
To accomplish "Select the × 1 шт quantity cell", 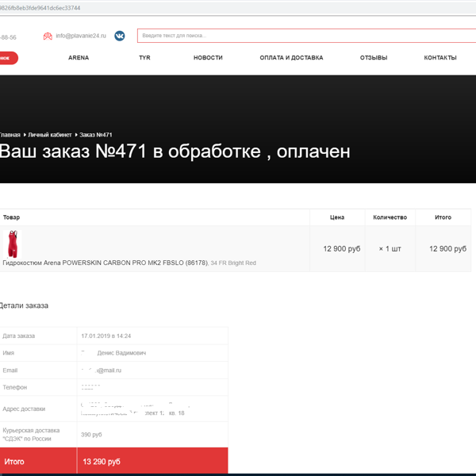I will click(390, 249).
